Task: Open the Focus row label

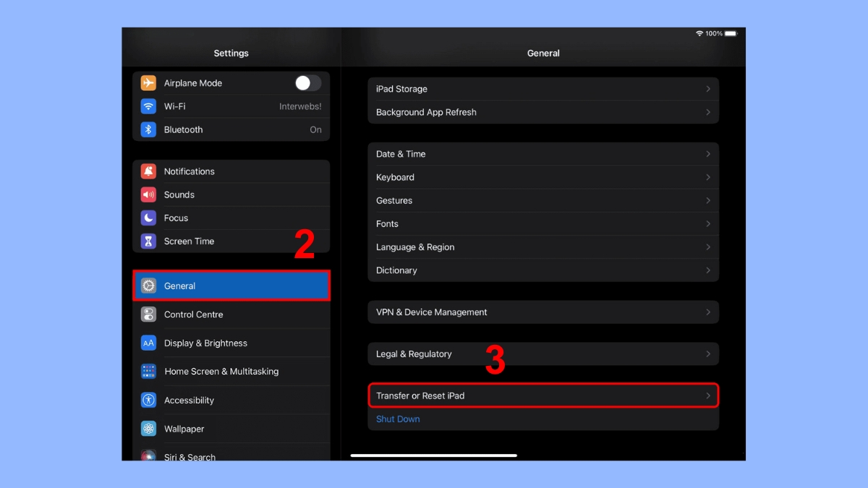Action: point(176,218)
